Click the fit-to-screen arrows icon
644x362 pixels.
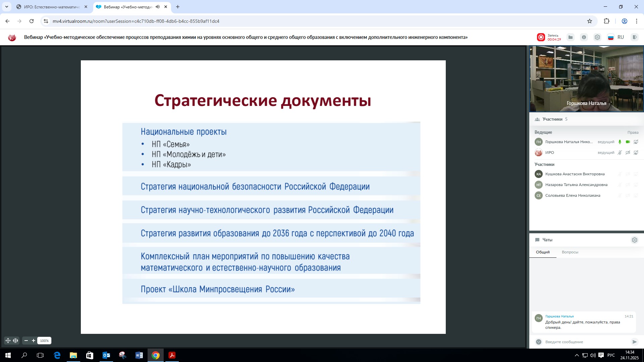[x=8, y=341]
